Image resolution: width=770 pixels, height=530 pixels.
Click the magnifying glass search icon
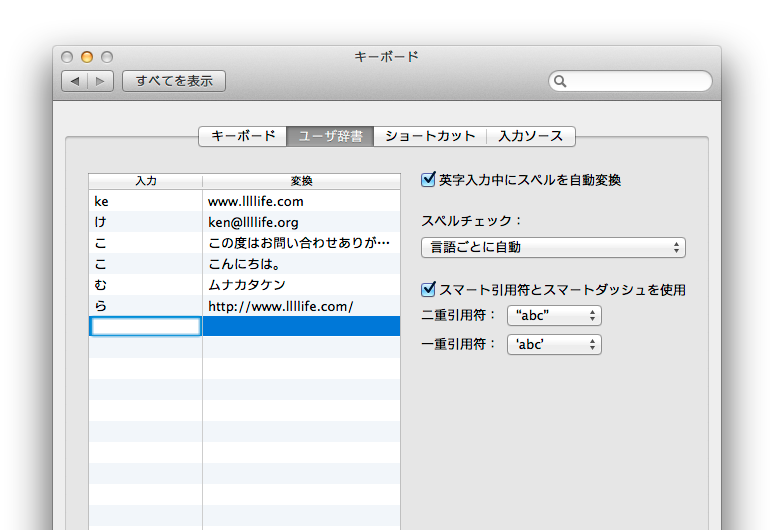click(x=561, y=81)
